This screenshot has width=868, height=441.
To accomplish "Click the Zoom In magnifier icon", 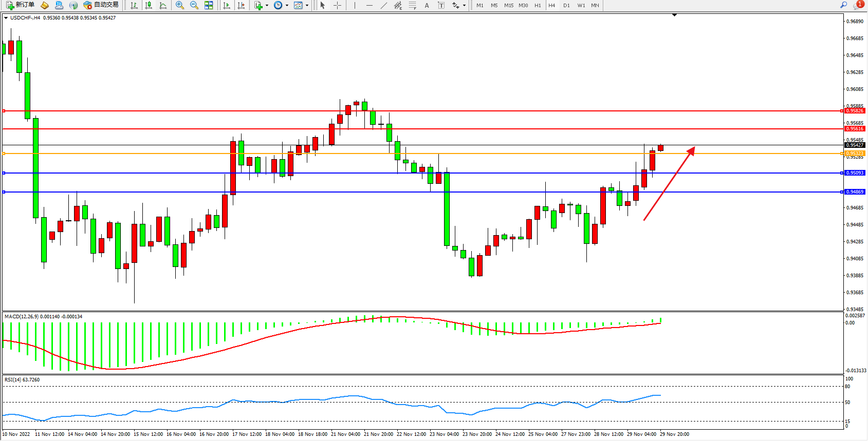I will 179,5.
